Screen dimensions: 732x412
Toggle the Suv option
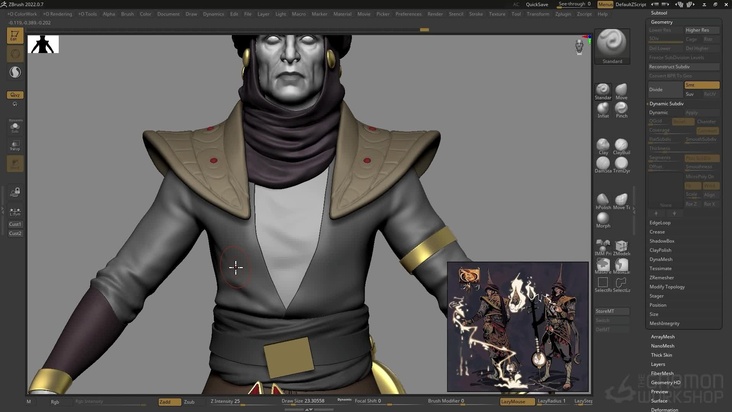691,94
